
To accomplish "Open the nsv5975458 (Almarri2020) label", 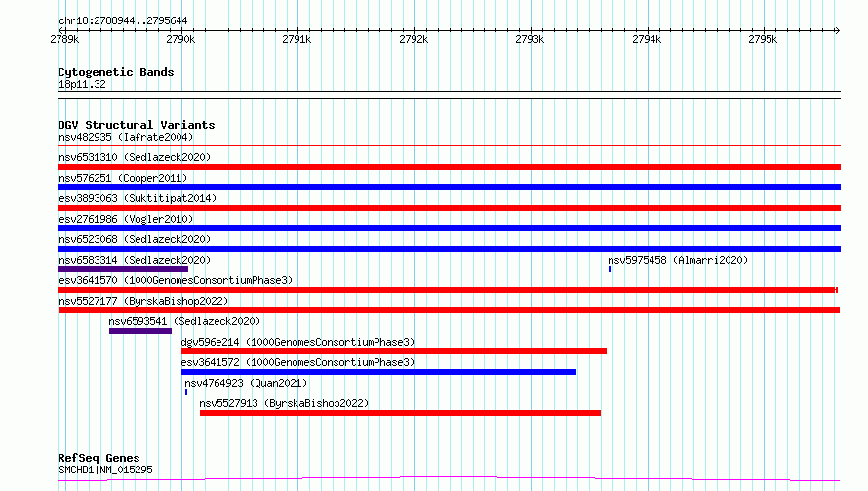I will click(678, 260).
